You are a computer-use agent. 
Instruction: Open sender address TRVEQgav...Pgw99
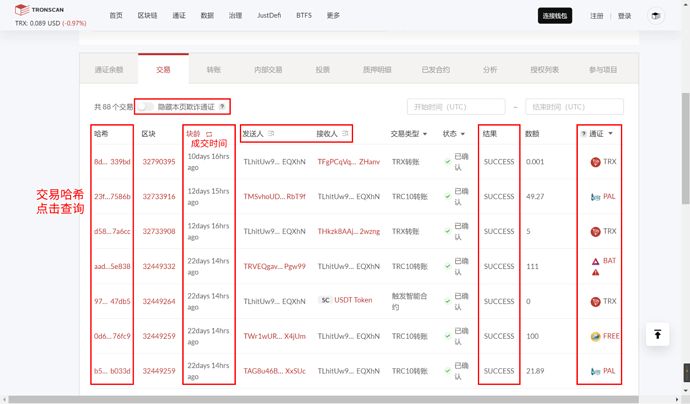[x=275, y=266]
